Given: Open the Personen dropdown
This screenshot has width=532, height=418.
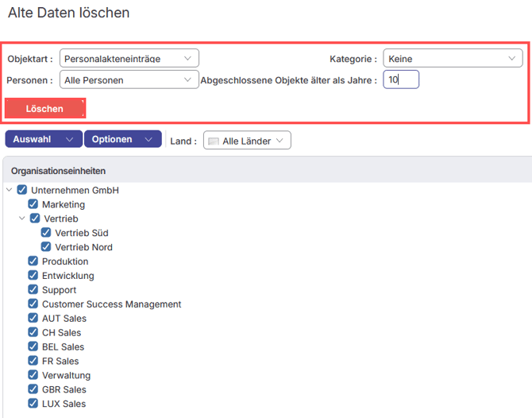Looking at the screenshot, I should pyautogui.click(x=129, y=79).
